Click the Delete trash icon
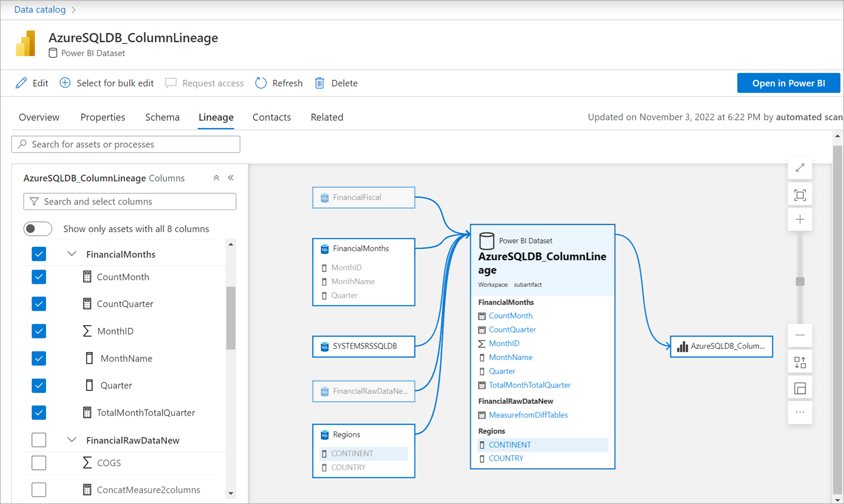 click(x=320, y=83)
